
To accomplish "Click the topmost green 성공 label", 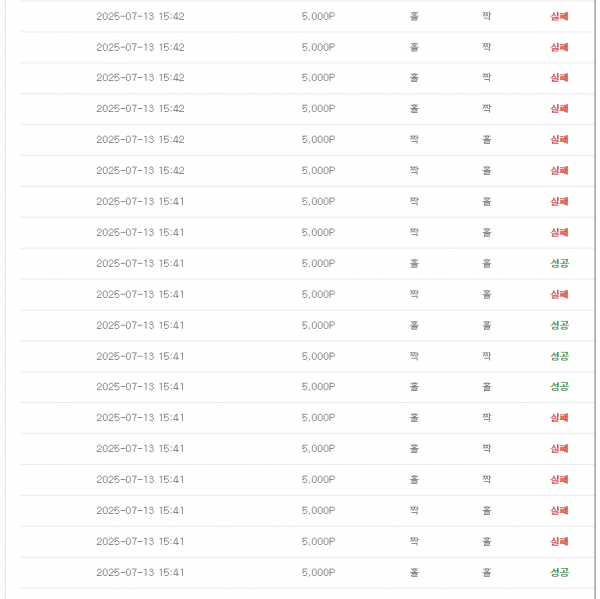I will tap(559, 263).
